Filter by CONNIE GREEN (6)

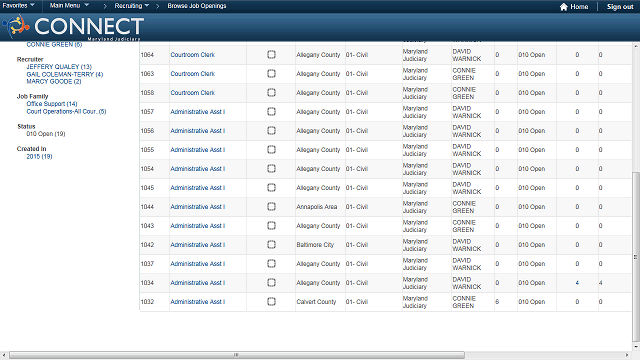point(54,44)
